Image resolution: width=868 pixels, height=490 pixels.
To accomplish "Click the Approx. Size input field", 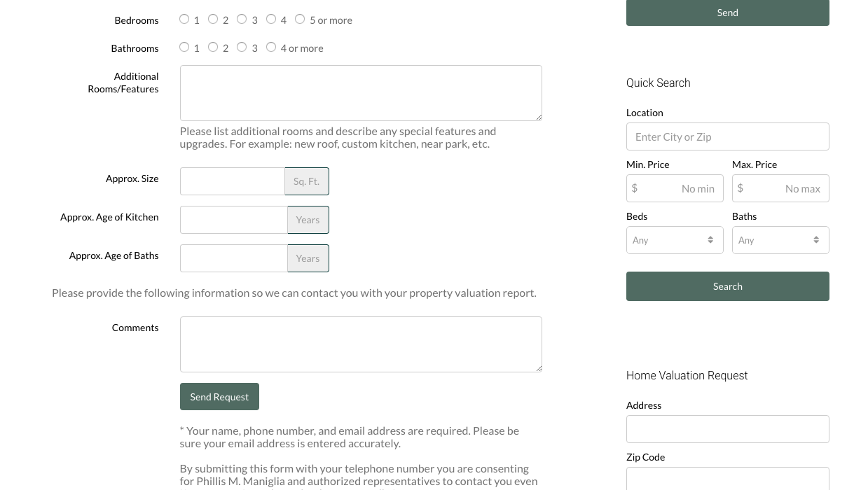I will 233,181.
